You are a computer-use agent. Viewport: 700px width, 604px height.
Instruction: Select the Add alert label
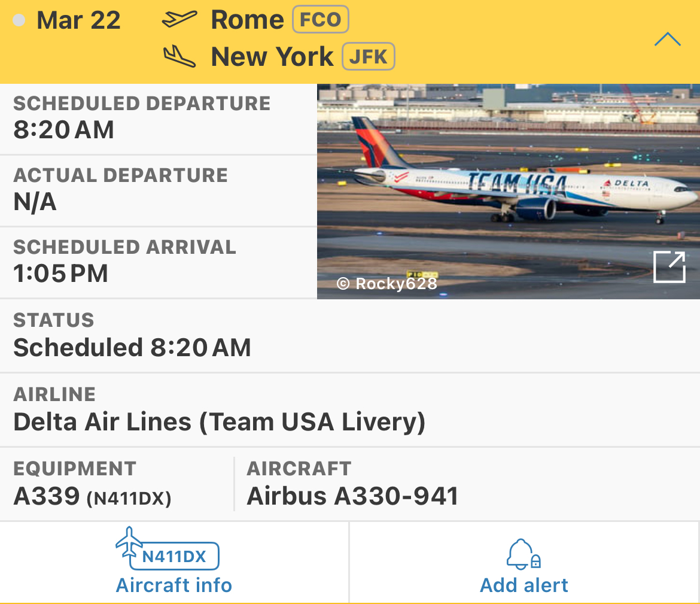524,585
